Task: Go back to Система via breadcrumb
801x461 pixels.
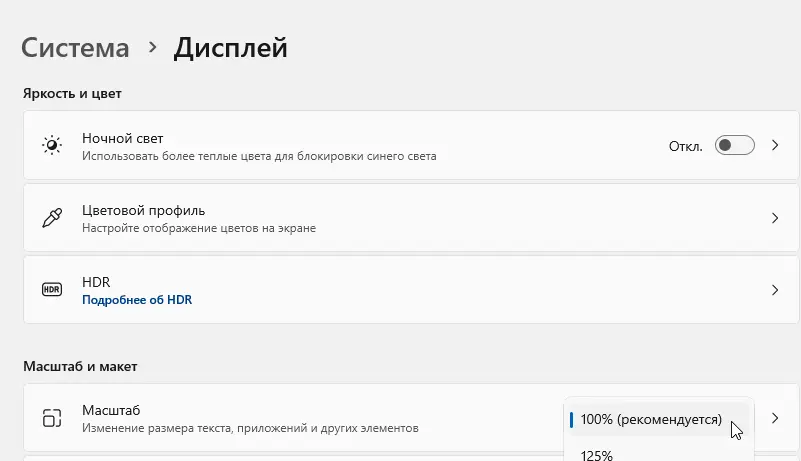Action: [x=75, y=47]
